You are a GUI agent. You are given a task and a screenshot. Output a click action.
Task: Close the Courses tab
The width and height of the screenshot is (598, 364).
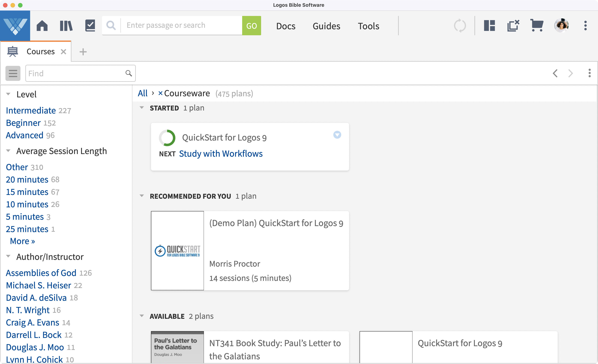63,52
